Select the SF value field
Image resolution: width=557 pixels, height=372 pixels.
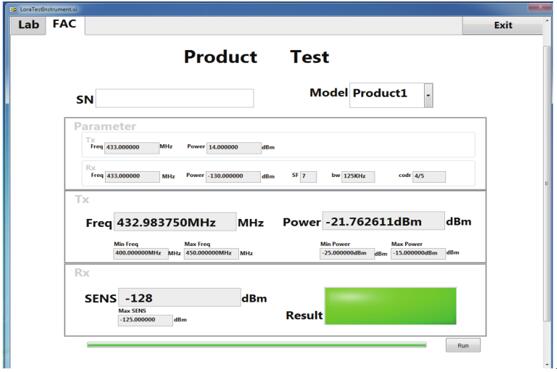pos(308,177)
